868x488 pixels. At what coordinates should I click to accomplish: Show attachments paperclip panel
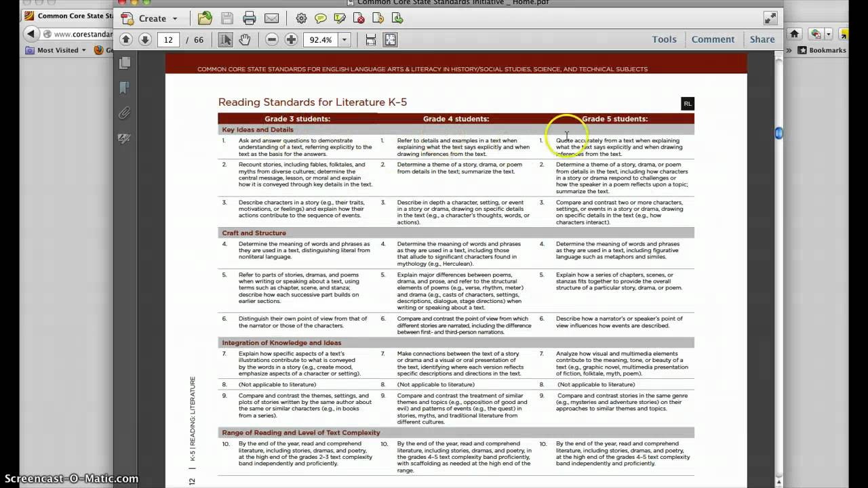click(x=125, y=113)
